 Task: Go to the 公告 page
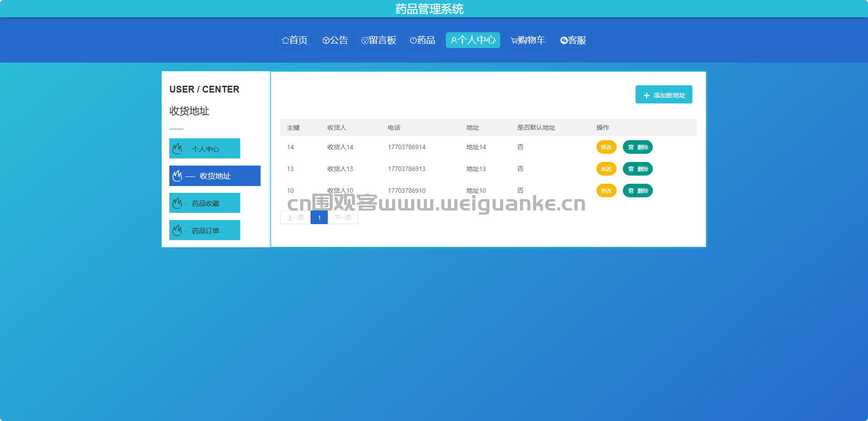(x=335, y=40)
